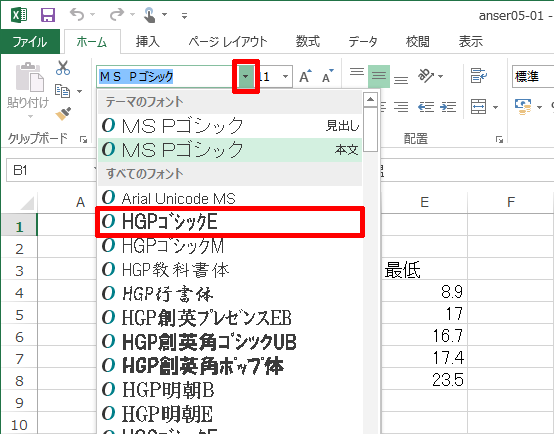This screenshot has width=554, height=434.
Task: Expand the Copy options arrow
Action: [x=79, y=92]
